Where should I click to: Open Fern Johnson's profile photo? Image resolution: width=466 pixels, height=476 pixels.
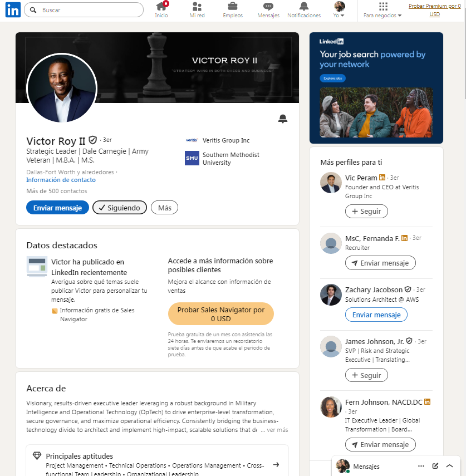click(x=331, y=407)
